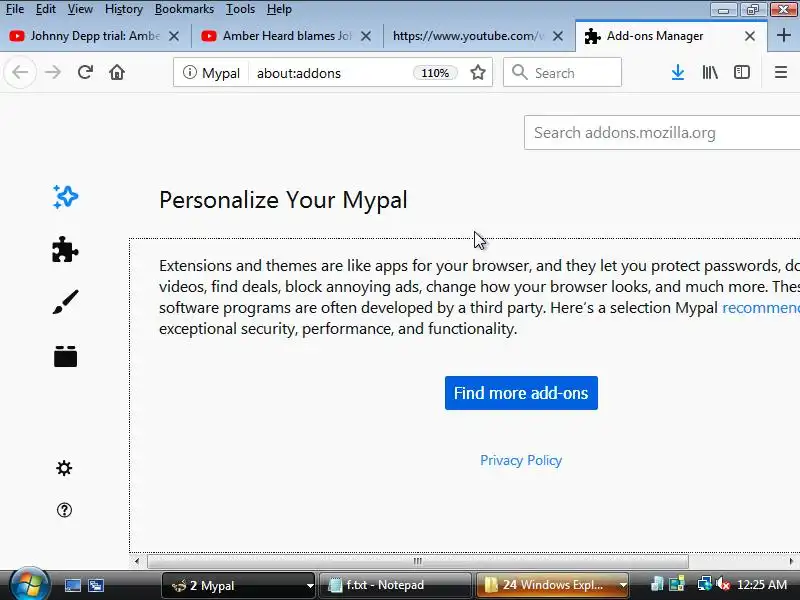Click Find more add-ons button
The width and height of the screenshot is (800, 600).
point(521,393)
